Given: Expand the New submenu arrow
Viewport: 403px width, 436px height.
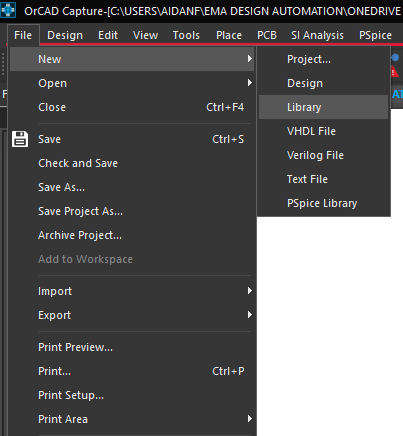Looking at the screenshot, I should pos(250,59).
